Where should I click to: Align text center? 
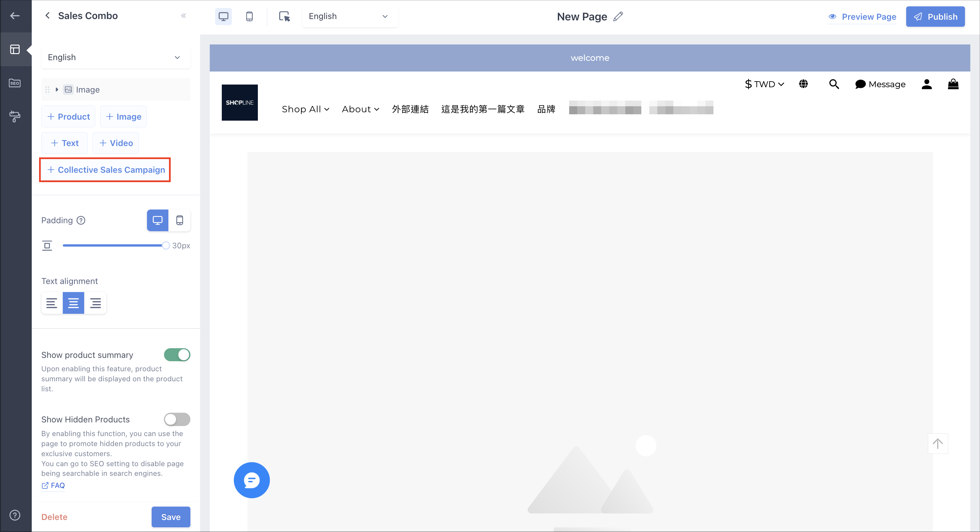(73, 303)
